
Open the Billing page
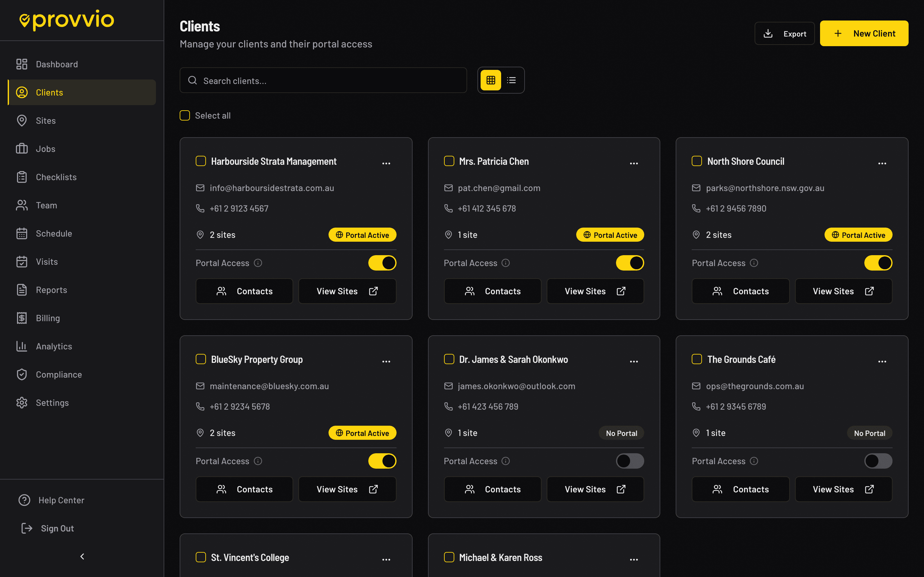(48, 318)
